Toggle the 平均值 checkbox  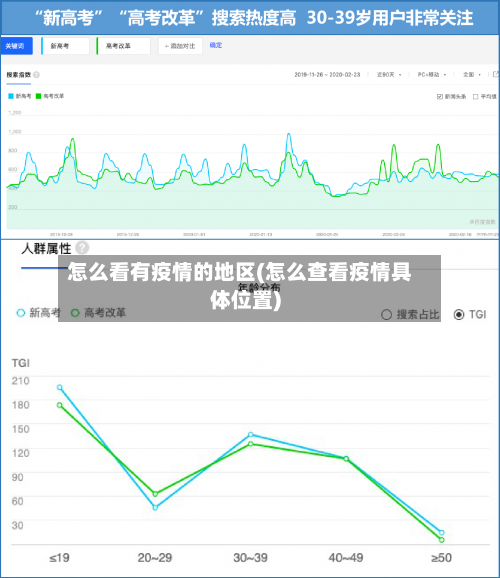coord(476,97)
